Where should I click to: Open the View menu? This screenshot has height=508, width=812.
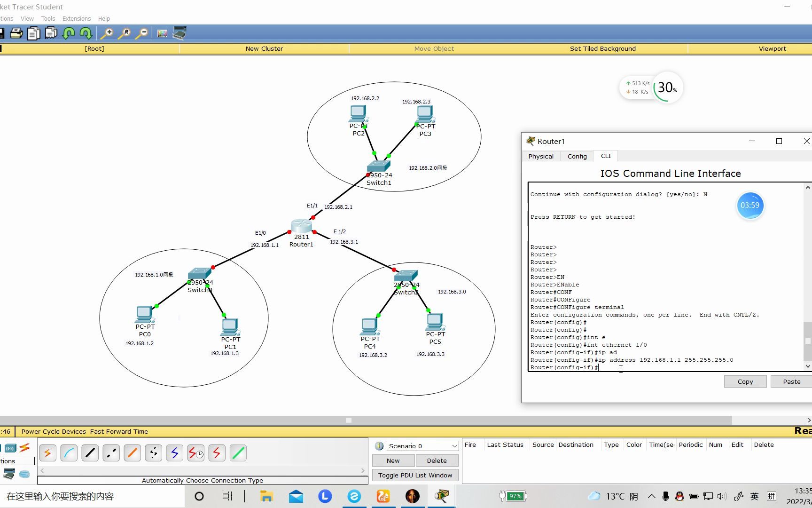(x=27, y=19)
